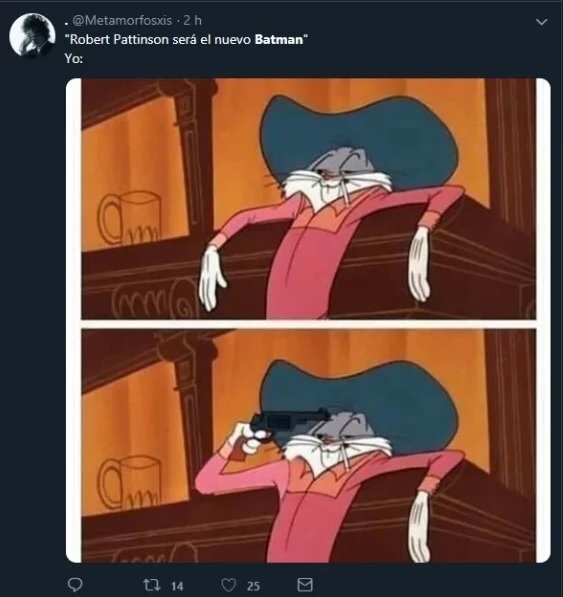Viewport: 563px width, 597px height.
Task: Open the top meme panel image
Action: coord(309,199)
